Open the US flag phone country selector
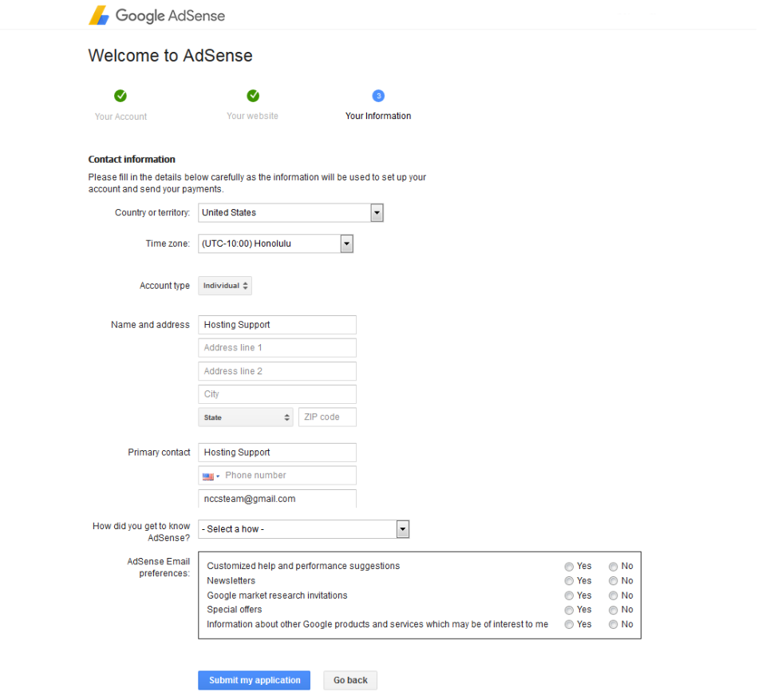Screen dimensions: 766x700 [x=211, y=477]
